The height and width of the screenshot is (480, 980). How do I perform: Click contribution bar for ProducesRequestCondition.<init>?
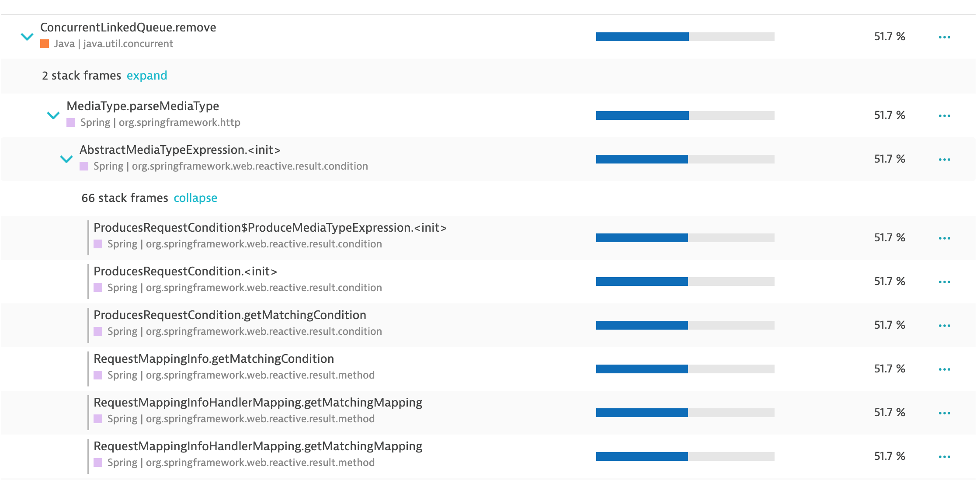[x=685, y=282]
